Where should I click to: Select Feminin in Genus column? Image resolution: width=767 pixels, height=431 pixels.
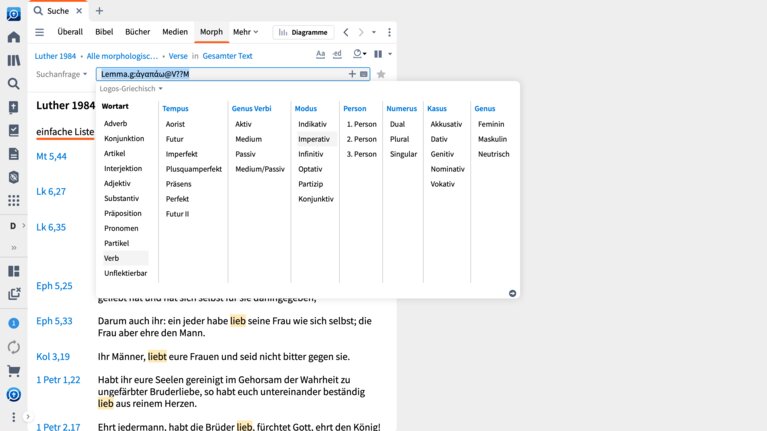click(491, 124)
